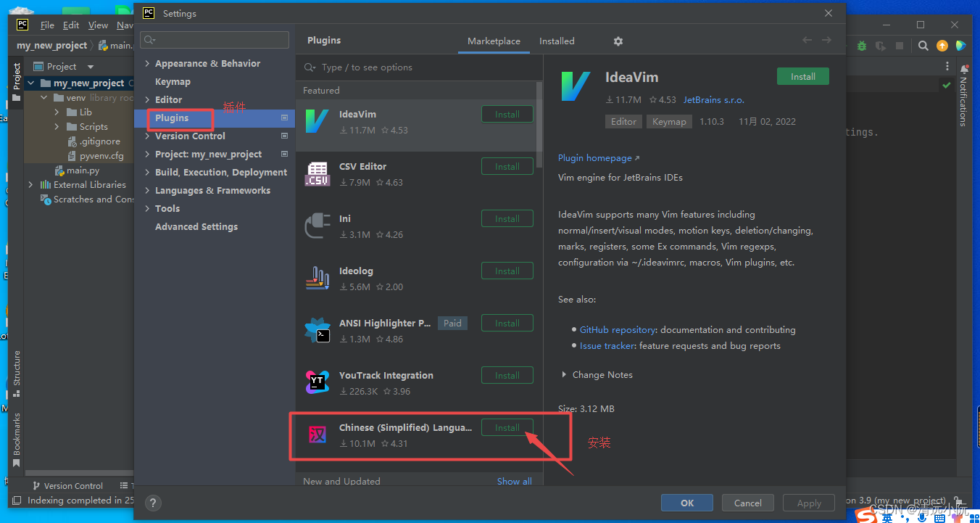Open the Notifications bell in PyCharm
980x523 pixels.
pyautogui.click(x=963, y=70)
